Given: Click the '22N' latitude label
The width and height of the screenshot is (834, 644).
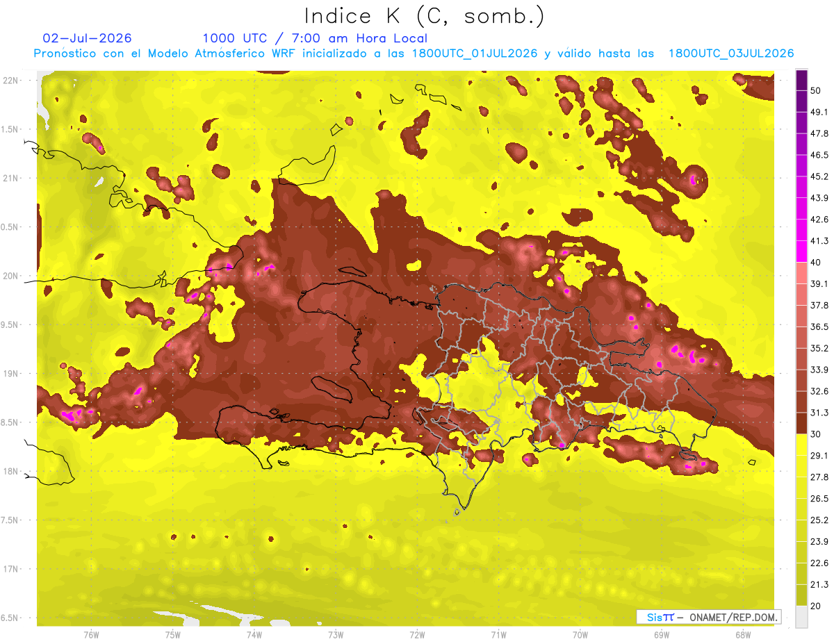Looking at the screenshot, I should coord(10,80).
